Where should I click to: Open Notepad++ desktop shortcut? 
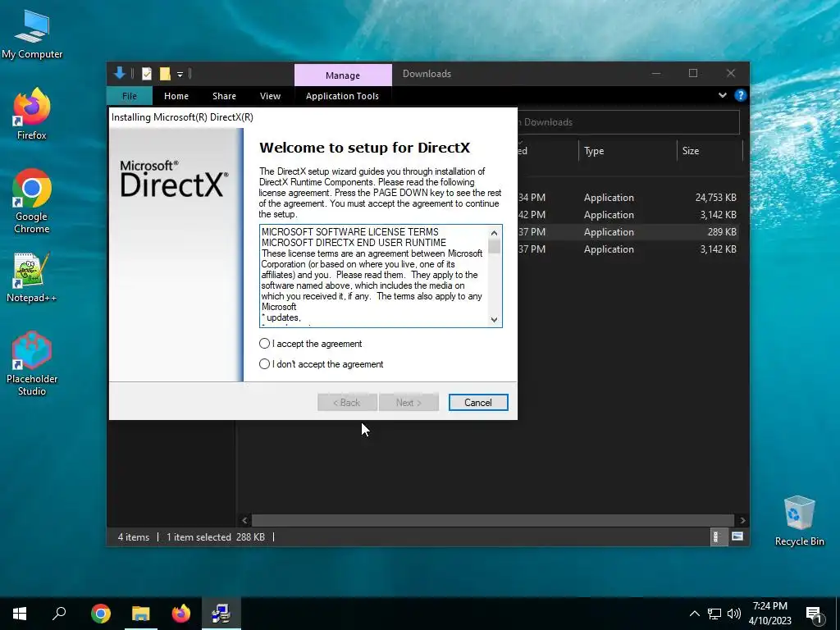(x=32, y=277)
